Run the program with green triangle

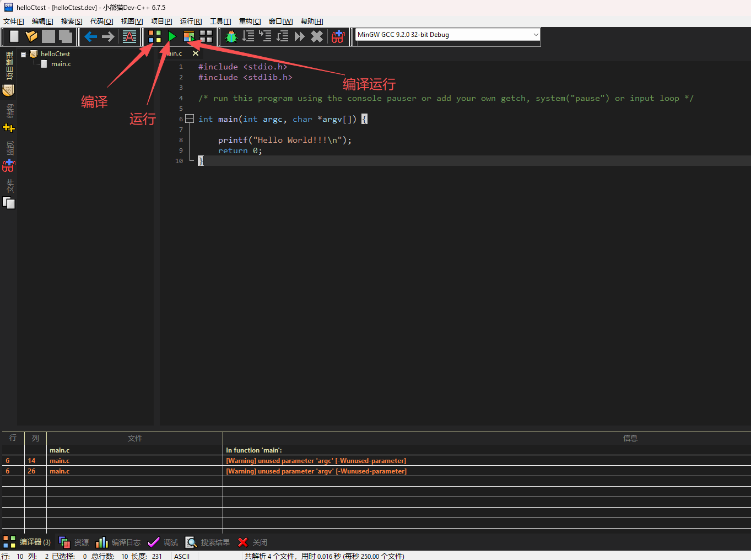172,36
